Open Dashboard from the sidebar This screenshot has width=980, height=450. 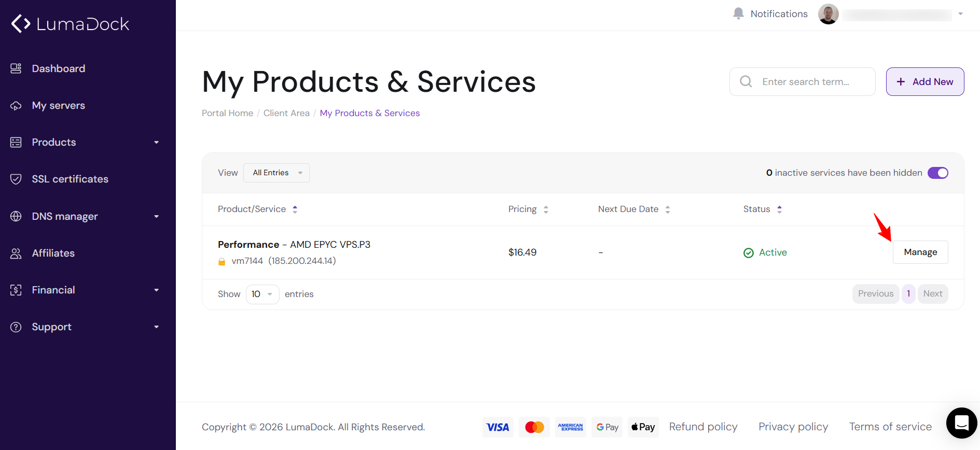point(59,68)
